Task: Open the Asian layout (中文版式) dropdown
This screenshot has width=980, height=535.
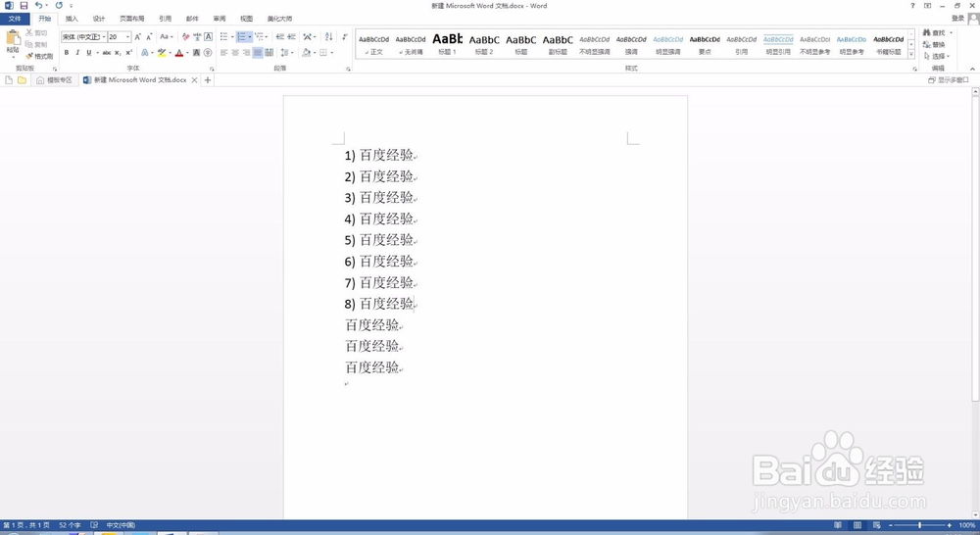Action: pyautogui.click(x=309, y=37)
